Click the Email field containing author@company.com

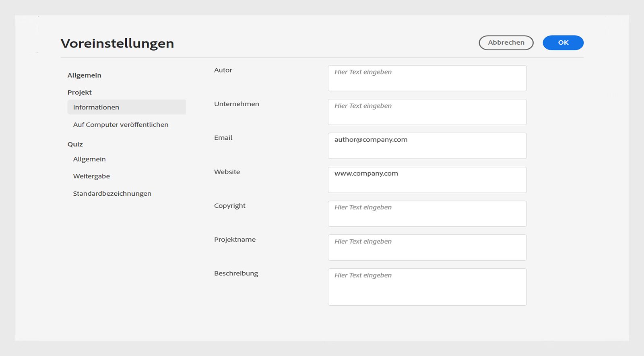click(x=427, y=146)
